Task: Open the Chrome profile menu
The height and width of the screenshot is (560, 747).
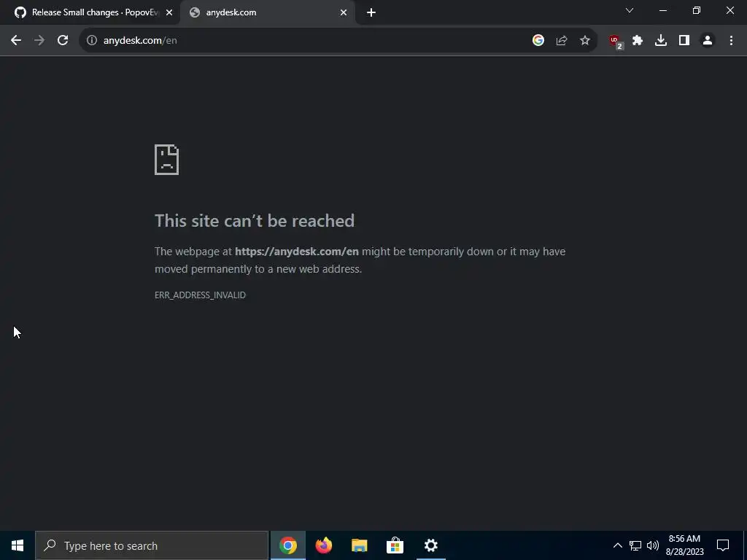Action: coord(708,41)
